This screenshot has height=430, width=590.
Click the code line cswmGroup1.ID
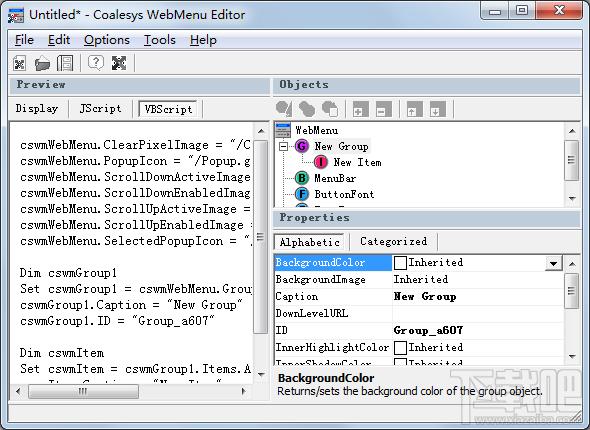click(117, 321)
